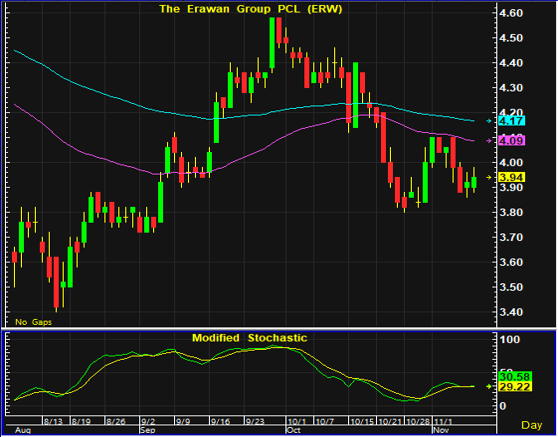Screen dimensions: 558x437
Task: Click the Day timeframe label
Action: pyautogui.click(x=532, y=425)
